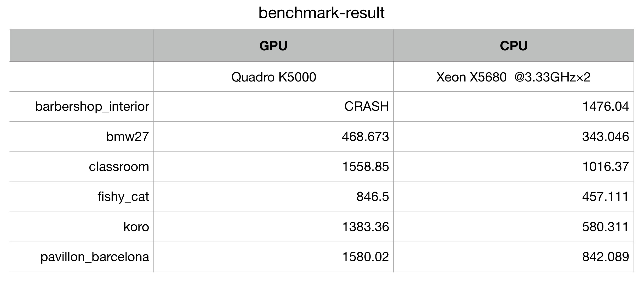Screen dimensions: 644x302
Task: Select the pavillon_barcelona row label
Action: point(95,257)
